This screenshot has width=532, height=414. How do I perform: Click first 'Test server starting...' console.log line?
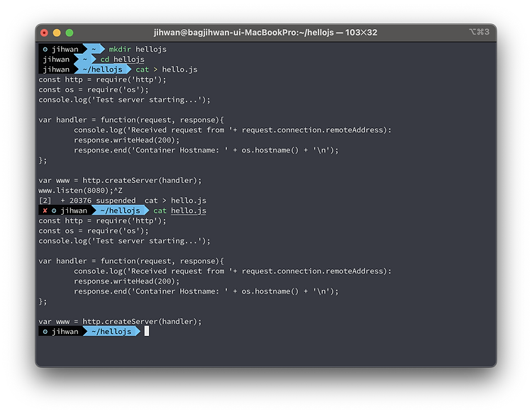point(125,100)
